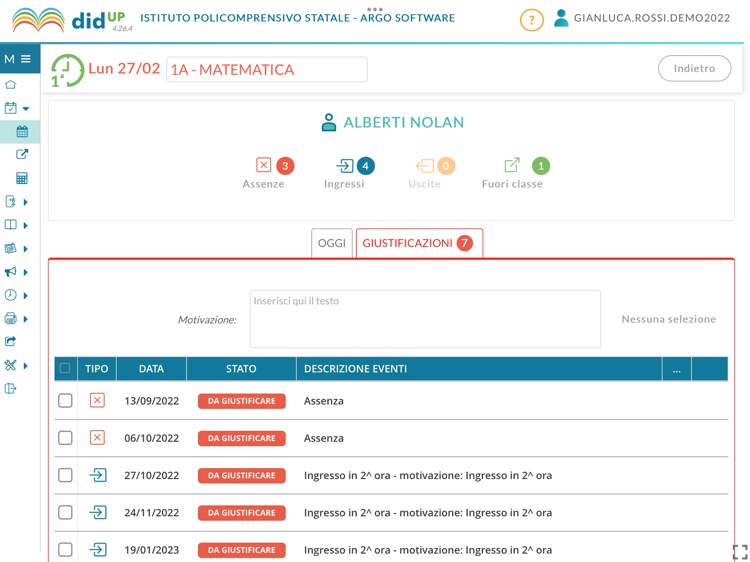Click DA GIUSTIFICARE badge for 27/10/2022
The width and height of the screenshot is (750, 562).
pos(242,475)
